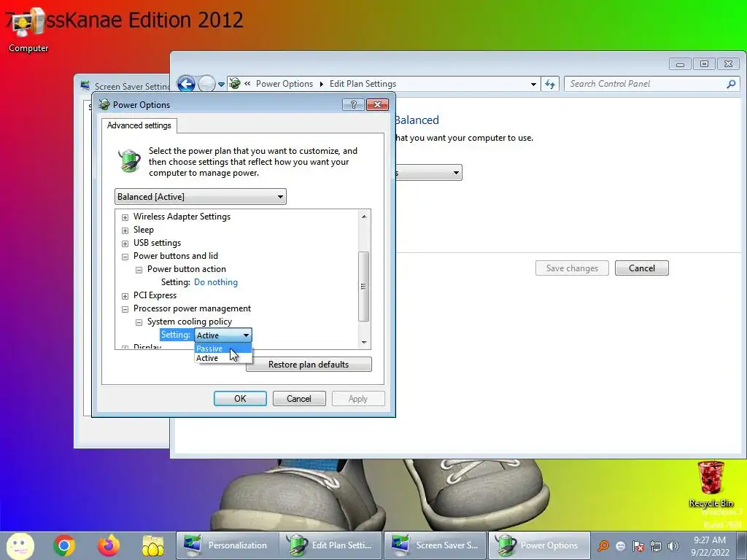Open the taskbar clock and date
Image resolution: width=747 pixels, height=560 pixels.
[710, 545]
